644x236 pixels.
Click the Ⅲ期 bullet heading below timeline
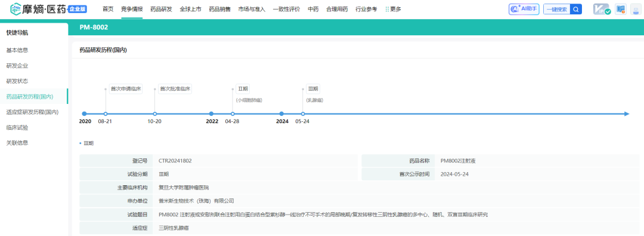tap(88, 144)
